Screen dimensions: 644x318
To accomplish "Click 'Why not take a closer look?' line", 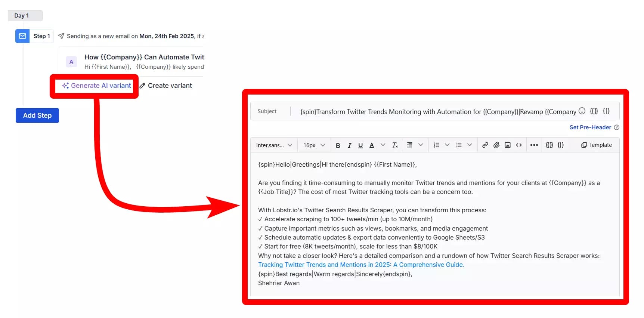I will click(429, 256).
